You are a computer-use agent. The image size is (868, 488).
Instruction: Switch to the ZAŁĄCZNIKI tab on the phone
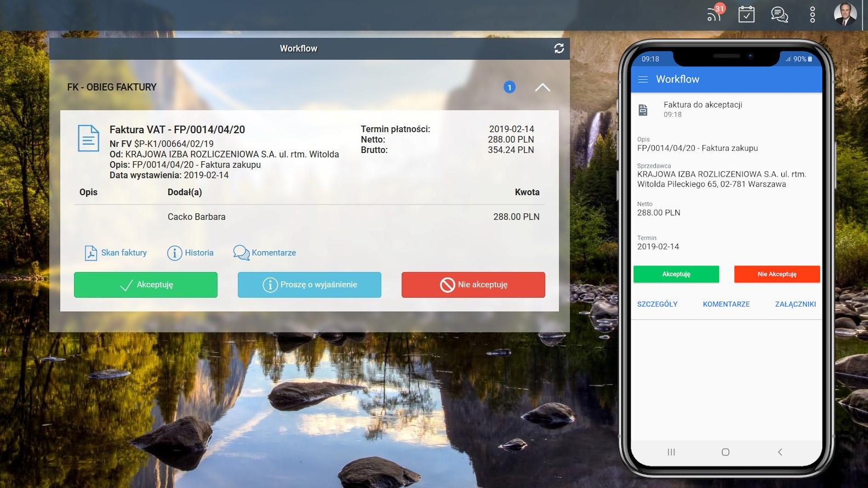[795, 304]
